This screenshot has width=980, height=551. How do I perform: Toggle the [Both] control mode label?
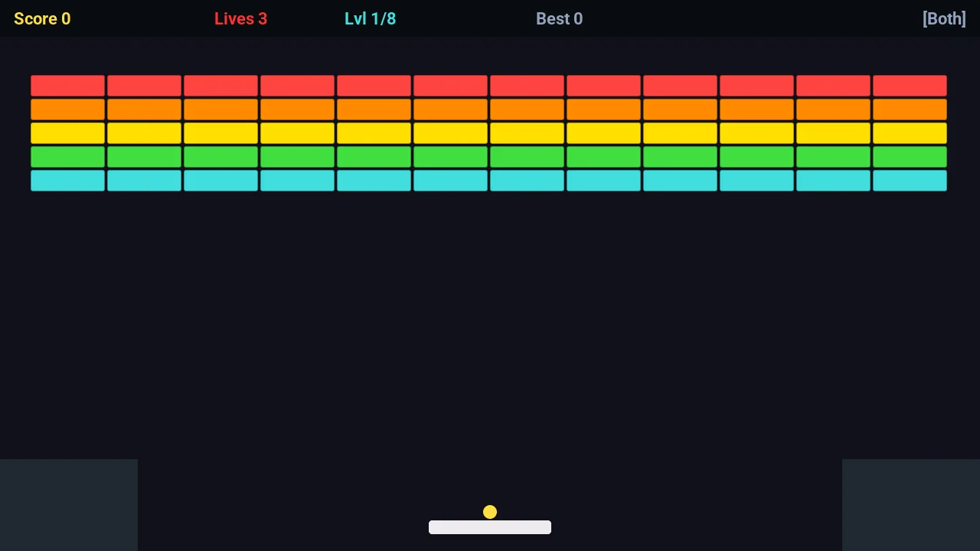click(x=944, y=19)
